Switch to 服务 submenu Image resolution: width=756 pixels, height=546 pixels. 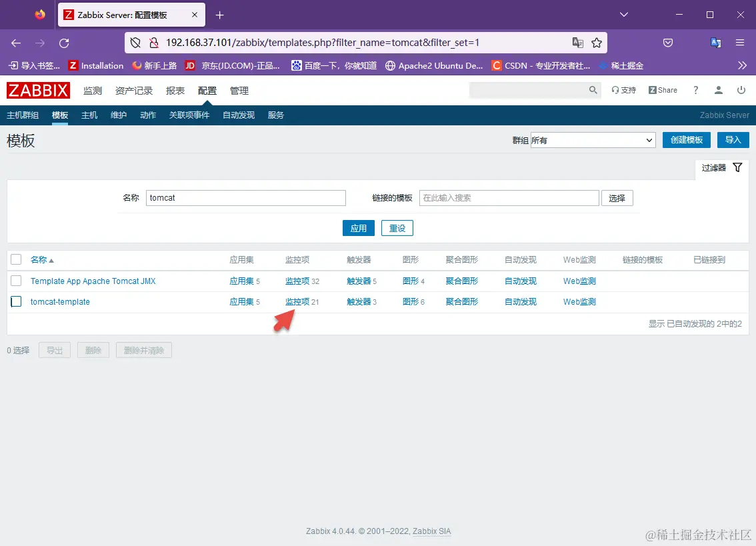coord(276,115)
